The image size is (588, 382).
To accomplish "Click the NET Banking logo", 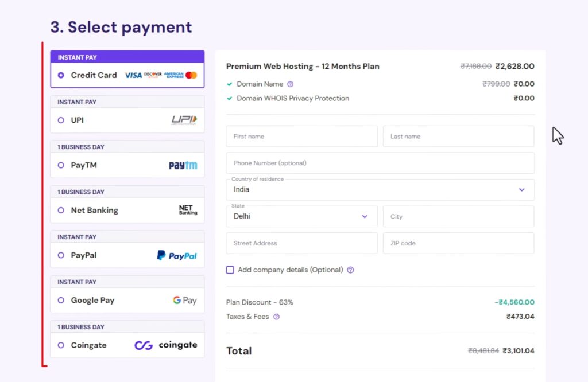I will click(188, 210).
